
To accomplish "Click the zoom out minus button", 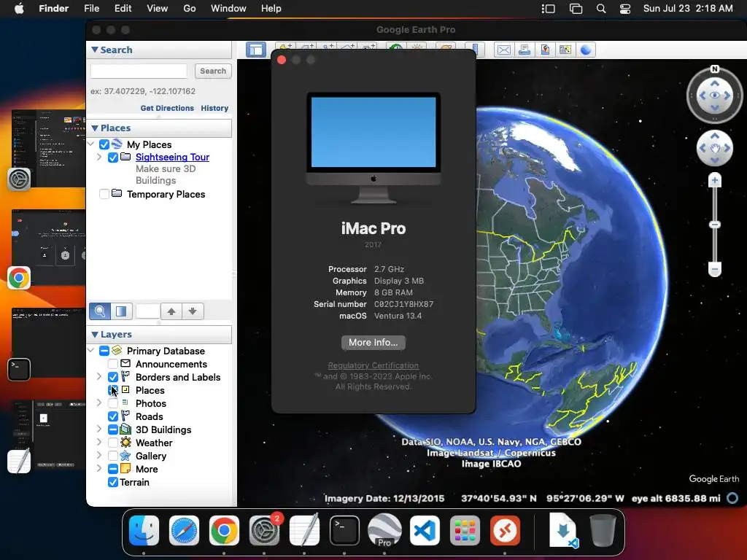I will [x=715, y=269].
